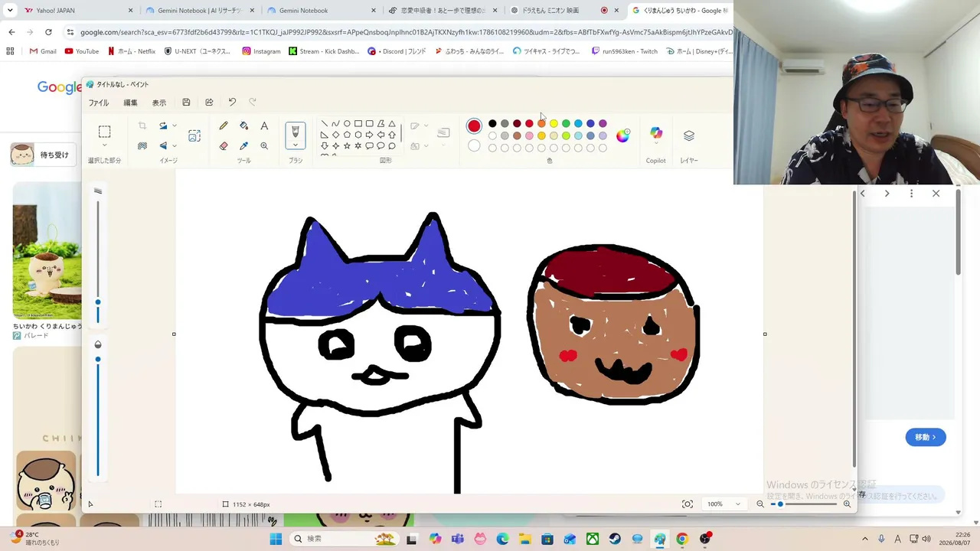Click the Windows taskbar search box
Image resolution: width=980 pixels, height=551 pixels.
[x=343, y=539]
